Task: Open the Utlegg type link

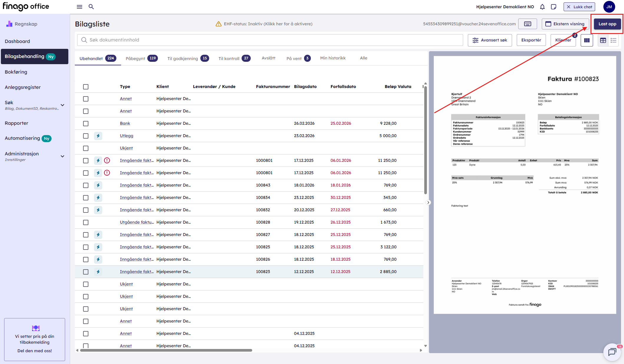Action: (x=126, y=136)
